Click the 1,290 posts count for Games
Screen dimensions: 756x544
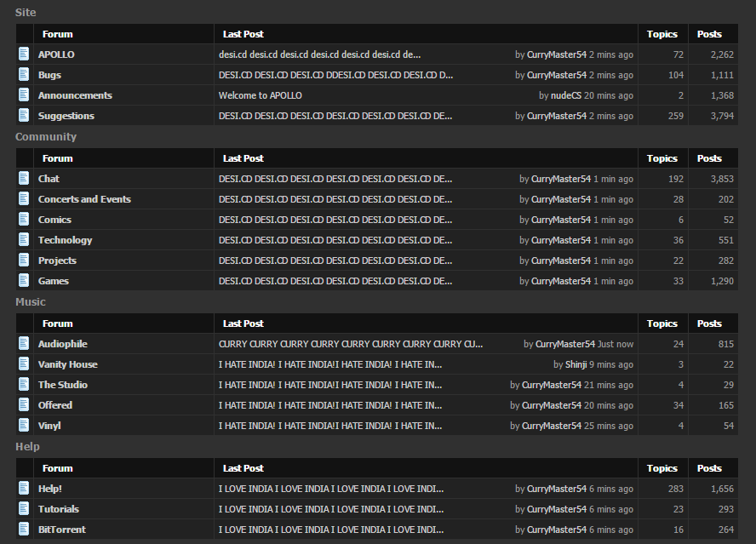[x=722, y=281]
